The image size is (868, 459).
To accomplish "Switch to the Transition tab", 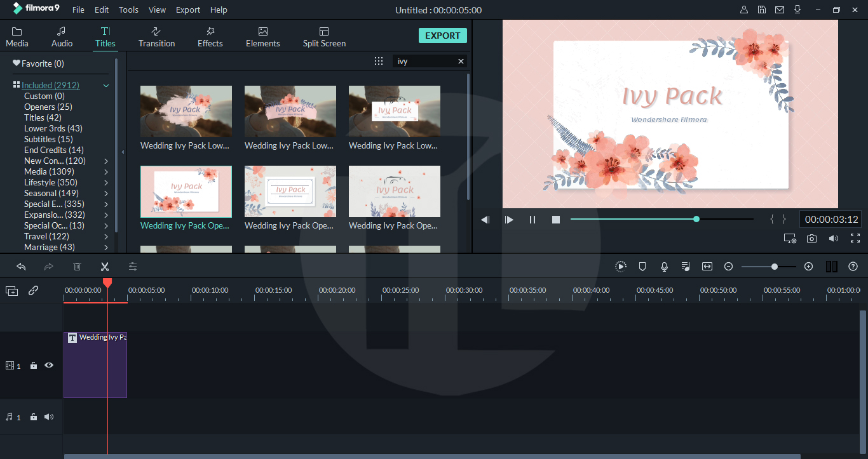I will 156,36.
